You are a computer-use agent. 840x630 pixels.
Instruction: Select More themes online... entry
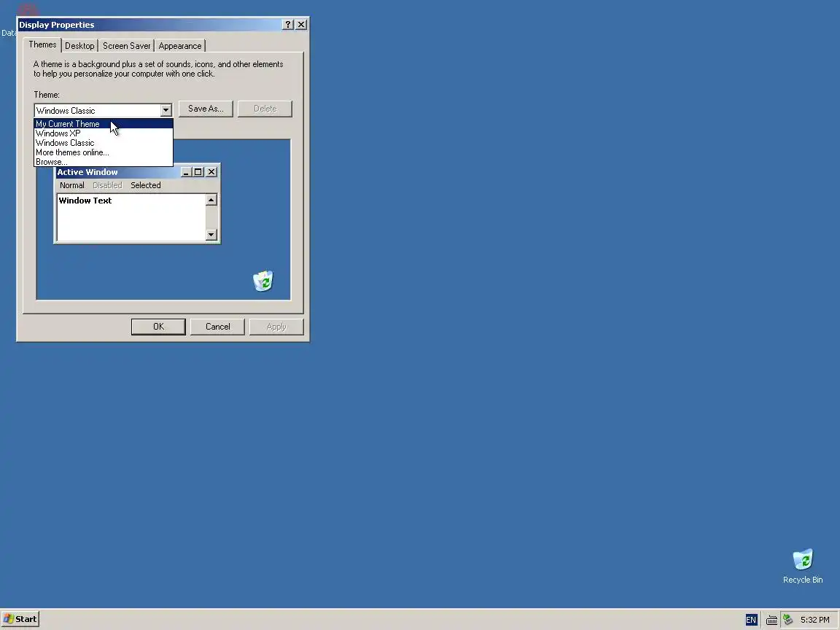104,152
